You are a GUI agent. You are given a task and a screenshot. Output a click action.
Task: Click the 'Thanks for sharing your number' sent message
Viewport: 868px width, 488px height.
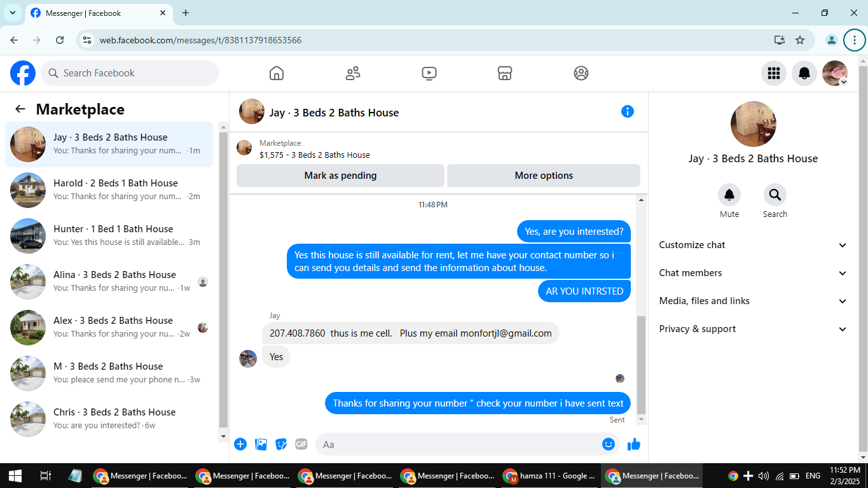pyautogui.click(x=478, y=403)
